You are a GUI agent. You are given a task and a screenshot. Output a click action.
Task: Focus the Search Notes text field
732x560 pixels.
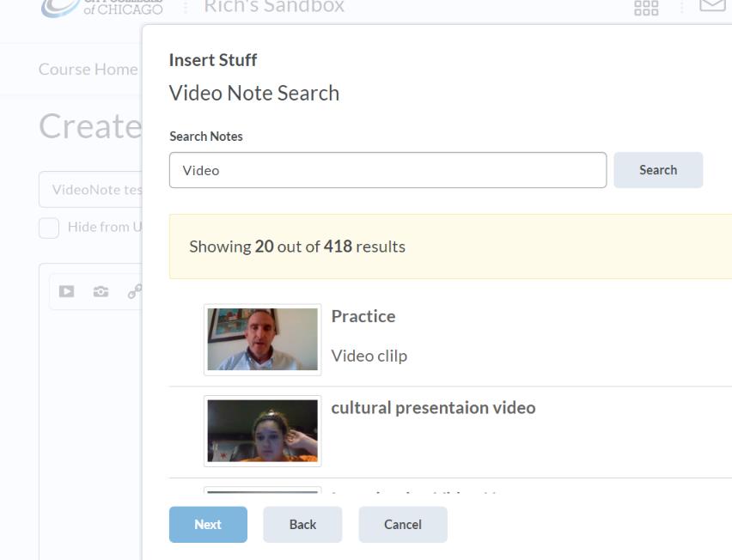(x=387, y=170)
